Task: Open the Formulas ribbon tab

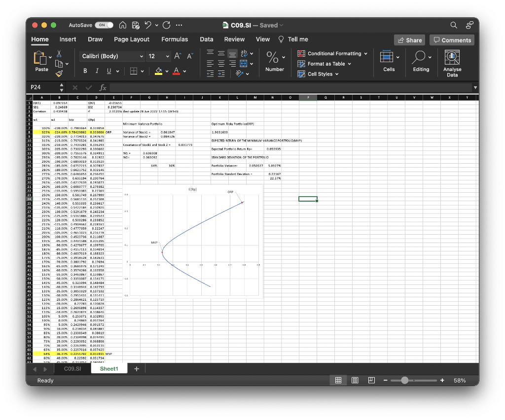Action: (x=174, y=39)
